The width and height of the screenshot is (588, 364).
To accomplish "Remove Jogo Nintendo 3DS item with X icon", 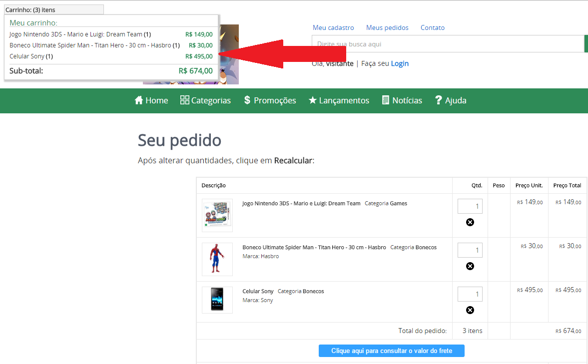I will pos(470,222).
